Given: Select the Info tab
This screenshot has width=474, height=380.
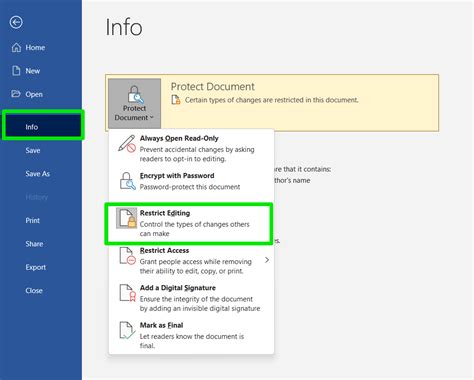Looking at the screenshot, I should click(x=43, y=127).
